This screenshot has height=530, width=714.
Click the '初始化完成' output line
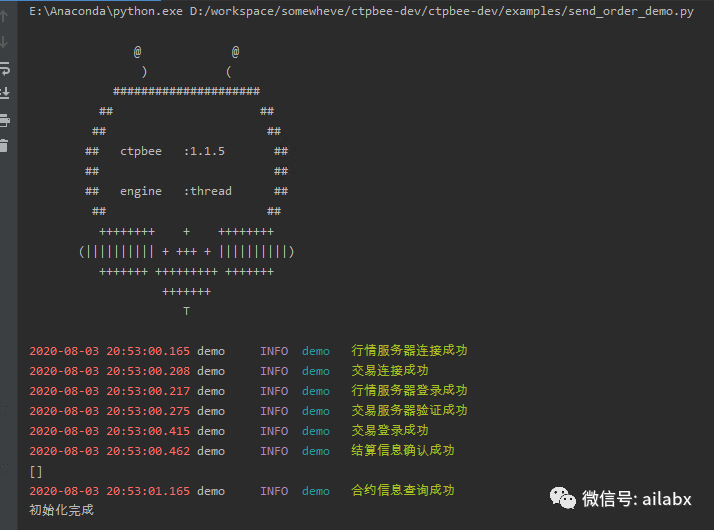tap(61, 510)
